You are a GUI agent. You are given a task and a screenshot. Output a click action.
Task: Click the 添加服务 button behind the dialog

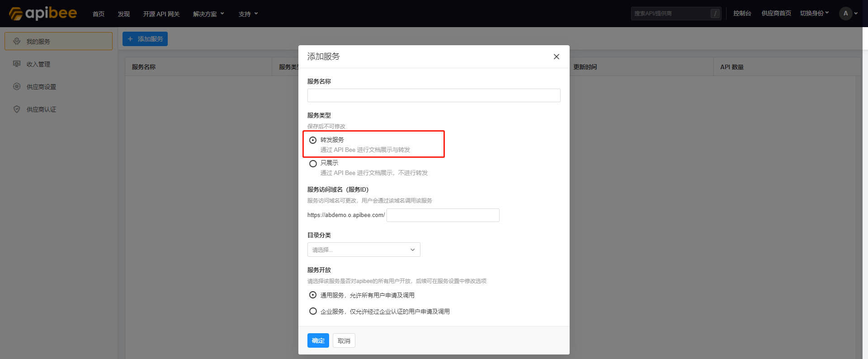[x=145, y=39]
